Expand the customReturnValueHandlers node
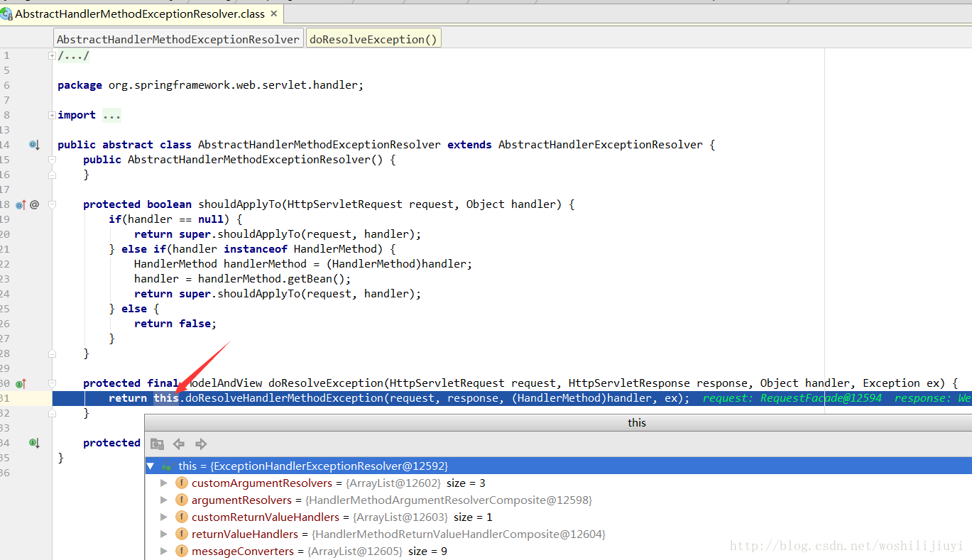The height and width of the screenshot is (560, 972). pyautogui.click(x=164, y=517)
